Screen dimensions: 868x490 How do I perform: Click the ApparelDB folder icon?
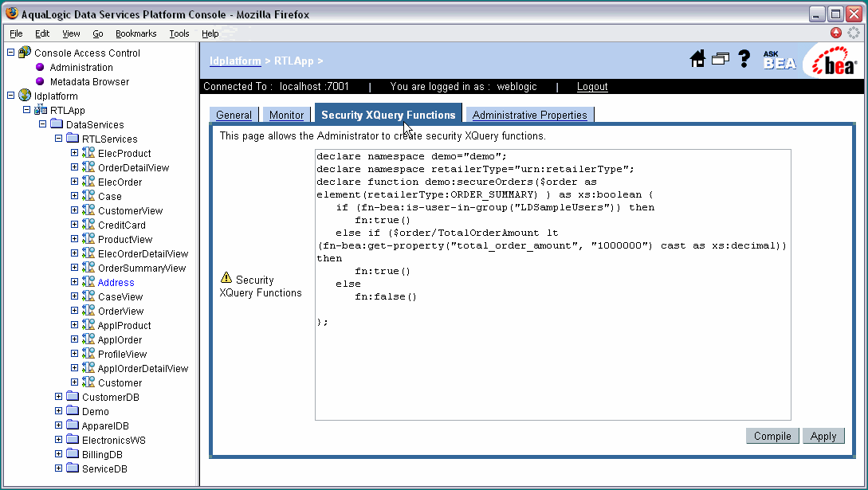(73, 425)
